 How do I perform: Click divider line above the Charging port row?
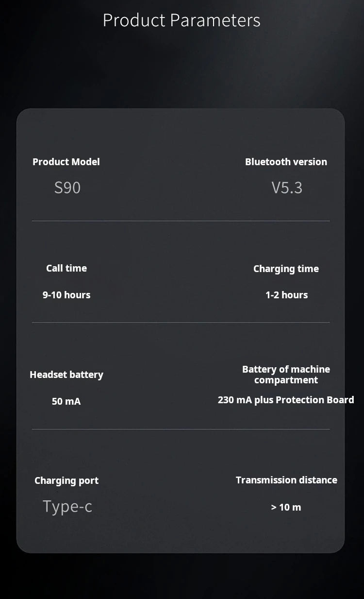click(181, 429)
